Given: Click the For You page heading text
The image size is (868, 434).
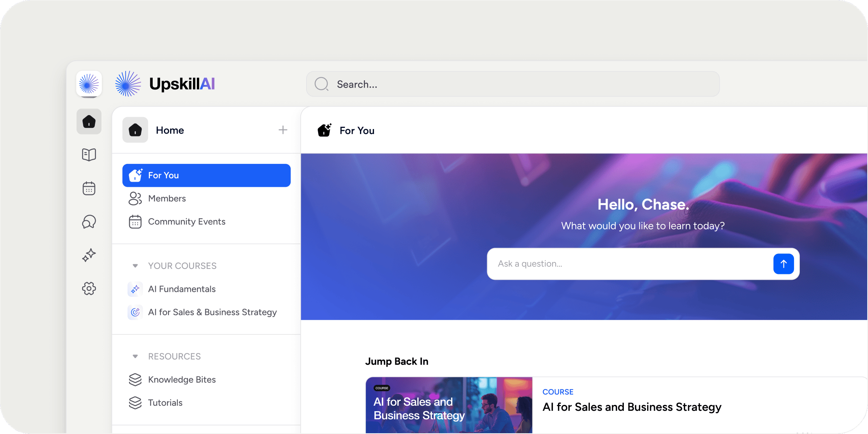Looking at the screenshot, I should click(357, 131).
